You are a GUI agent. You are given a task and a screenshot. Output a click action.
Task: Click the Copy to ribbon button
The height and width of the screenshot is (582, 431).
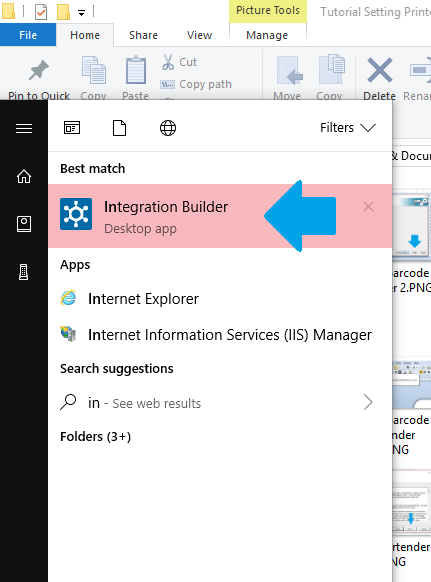coord(330,79)
